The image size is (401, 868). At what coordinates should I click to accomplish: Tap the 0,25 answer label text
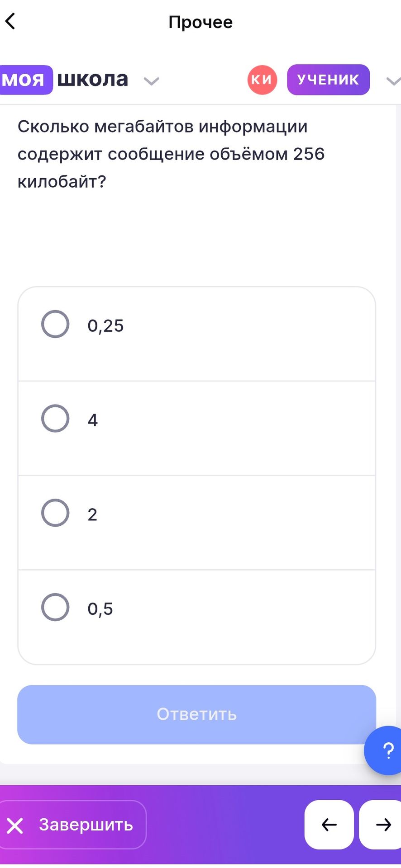105,325
